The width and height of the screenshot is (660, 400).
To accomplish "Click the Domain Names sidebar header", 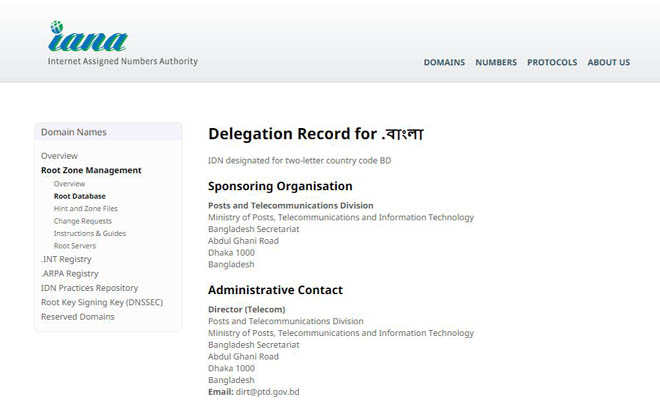I will 74,132.
